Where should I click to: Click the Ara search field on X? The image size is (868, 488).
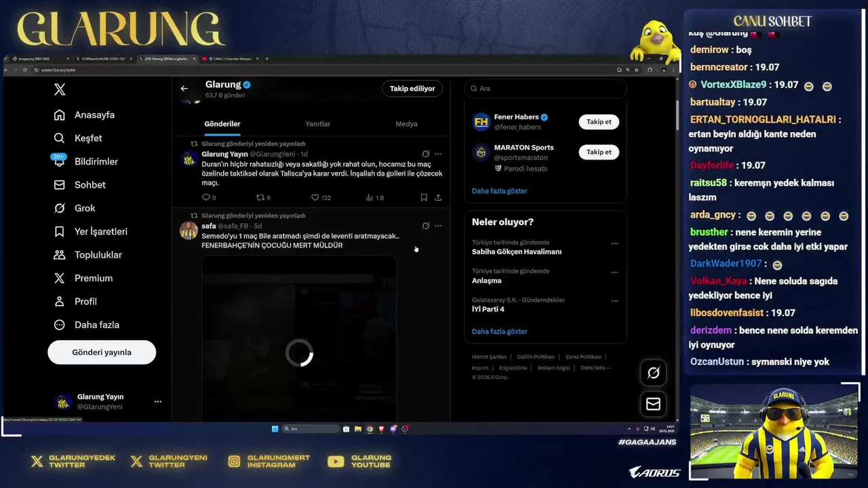coord(545,89)
